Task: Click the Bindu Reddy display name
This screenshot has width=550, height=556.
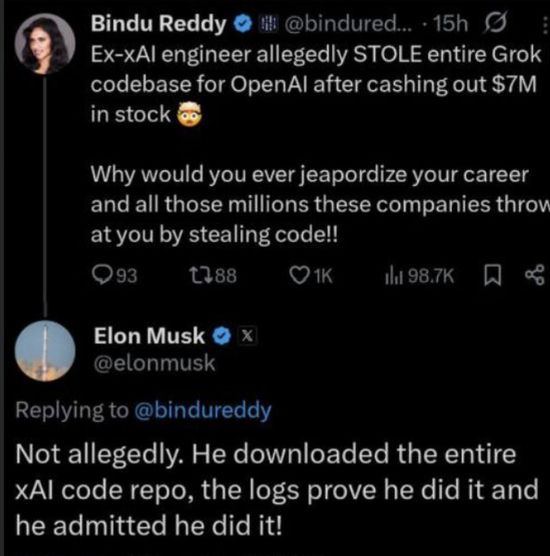Action: point(158,24)
